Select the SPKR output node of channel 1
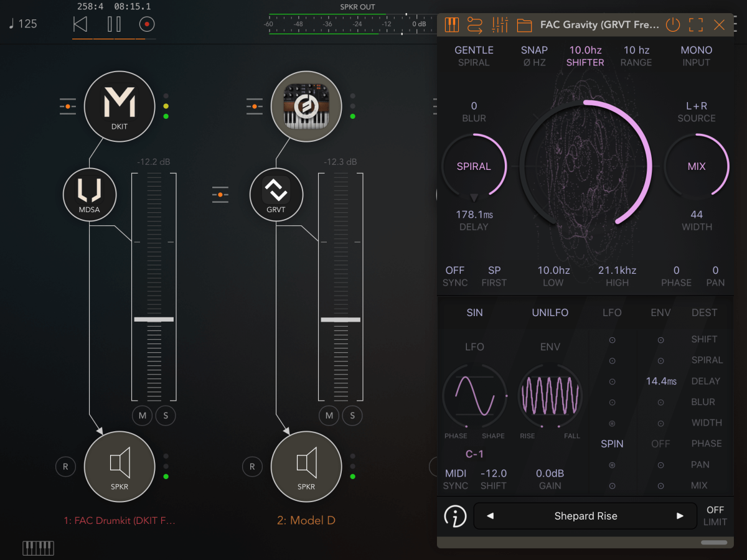This screenshot has width=747, height=560. [x=120, y=467]
